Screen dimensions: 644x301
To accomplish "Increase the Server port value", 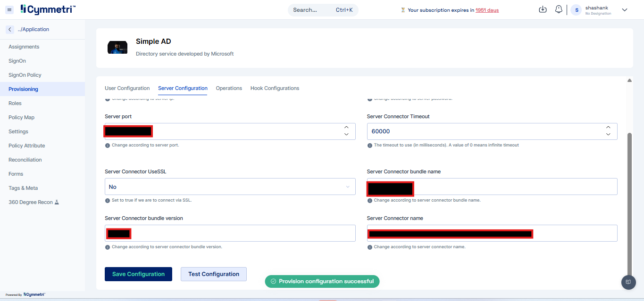I will [346, 128].
